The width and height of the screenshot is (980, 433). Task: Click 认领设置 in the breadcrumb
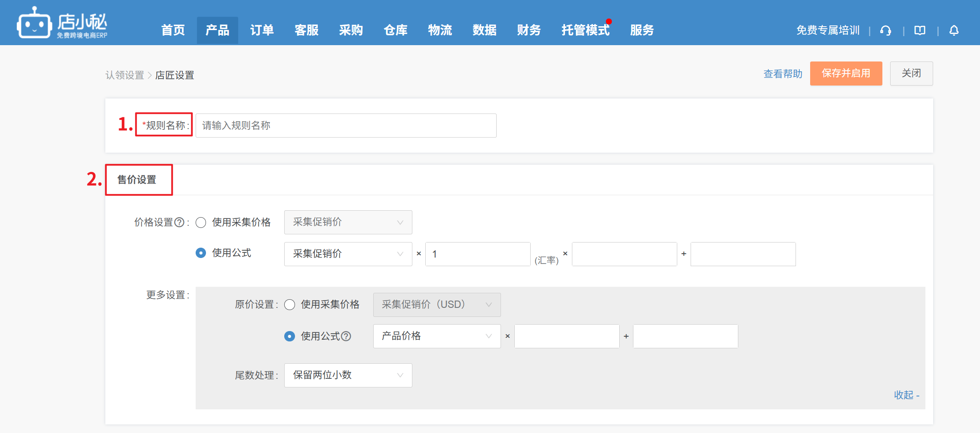[x=125, y=75]
